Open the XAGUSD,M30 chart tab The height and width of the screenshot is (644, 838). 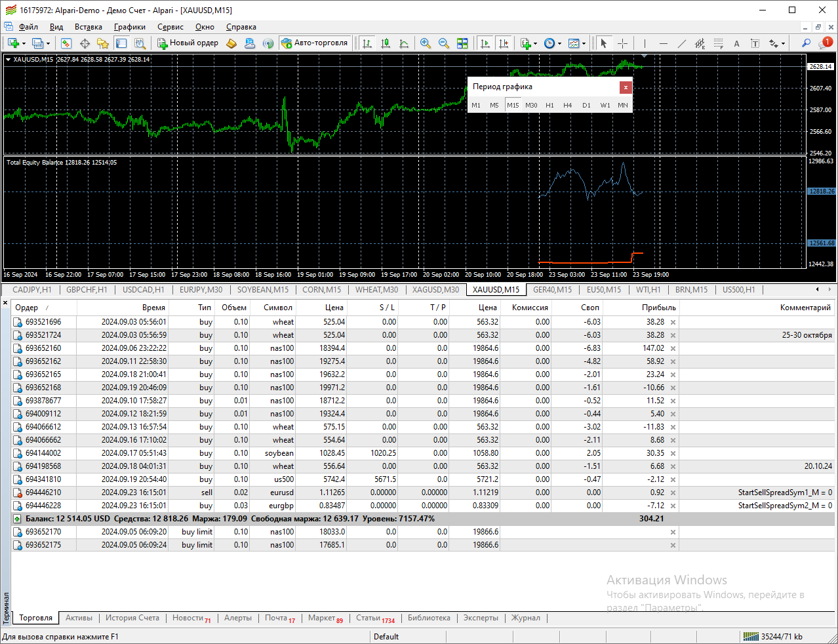click(435, 290)
